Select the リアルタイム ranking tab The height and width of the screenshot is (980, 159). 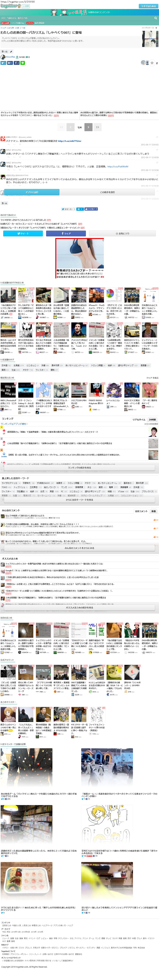pos(139,420)
